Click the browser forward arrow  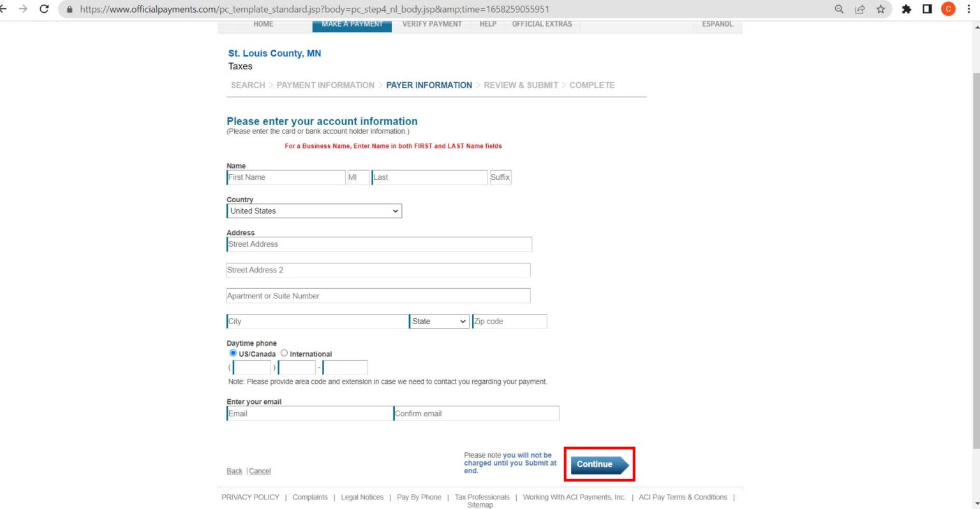coord(23,9)
